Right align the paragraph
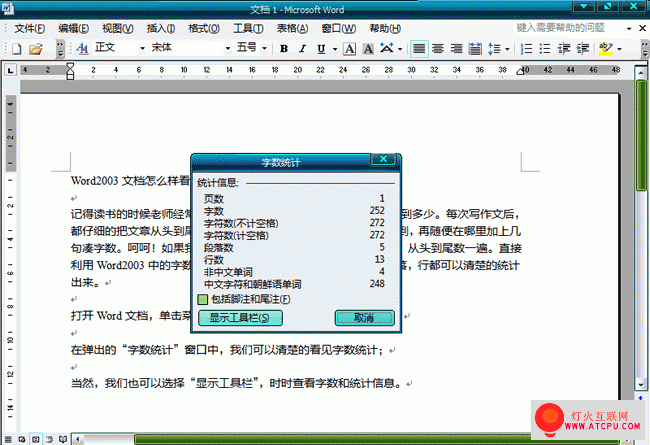 pos(456,49)
